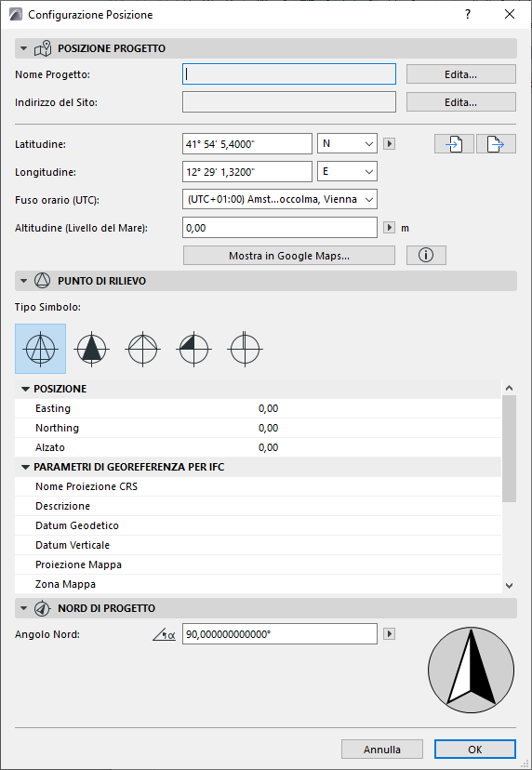The image size is (532, 770).
Task: Click the parameter list scrollbar thumb
Action: (510, 449)
